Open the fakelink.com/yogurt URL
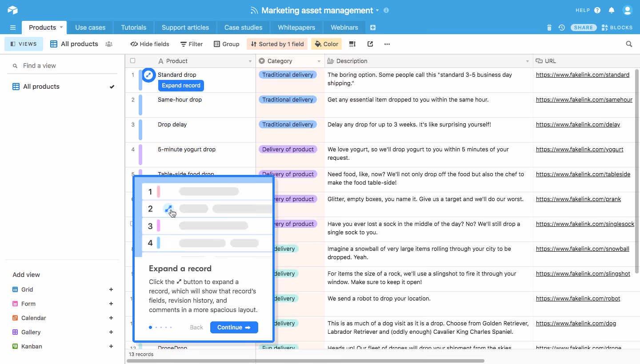The height and width of the screenshot is (364, 640). 580,150
